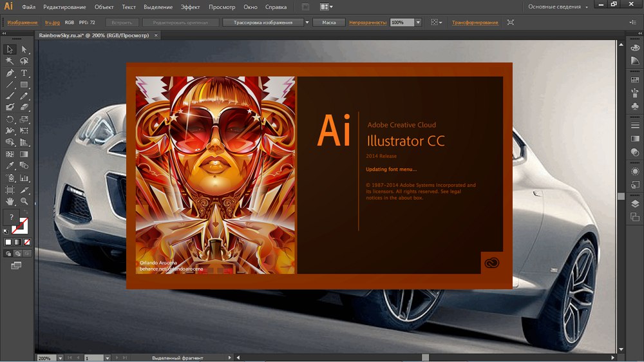Select the Eraser tool
Screen dimensions: 644x362
[24, 107]
